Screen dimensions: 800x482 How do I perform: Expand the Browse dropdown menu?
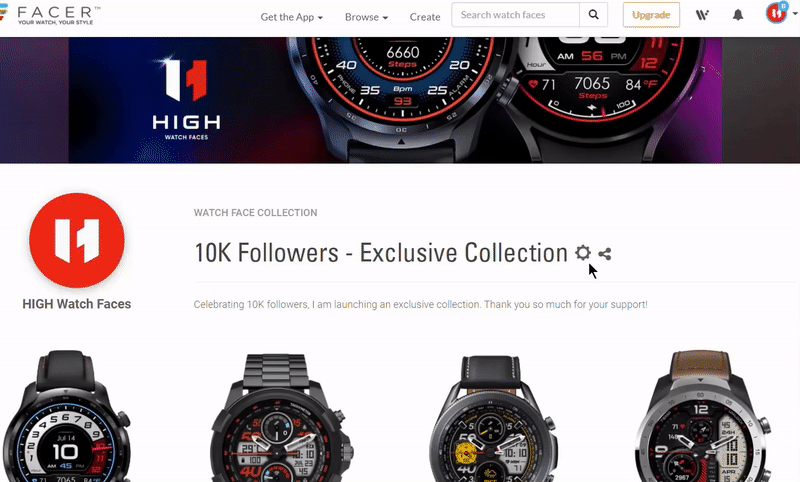tap(366, 17)
